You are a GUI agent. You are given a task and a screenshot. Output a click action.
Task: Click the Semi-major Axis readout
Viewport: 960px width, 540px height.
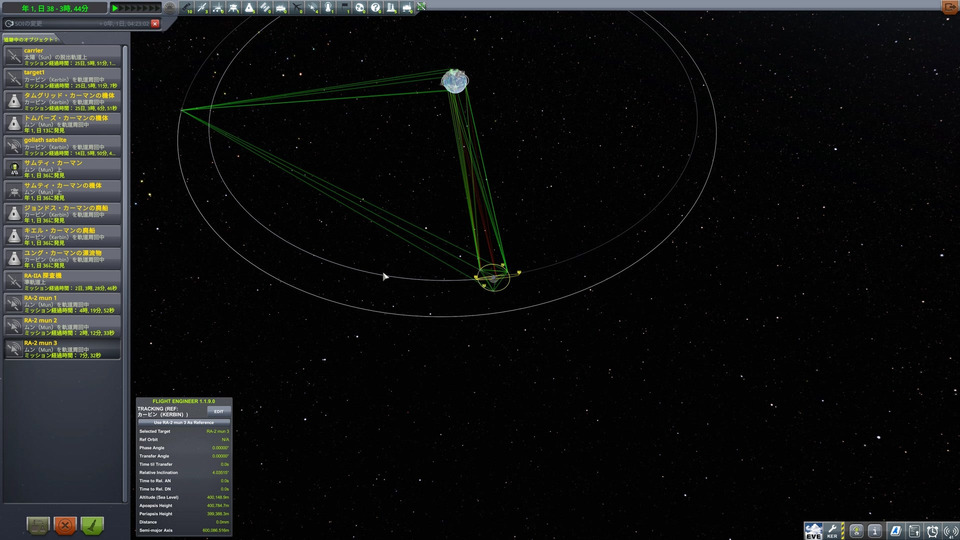[184, 530]
